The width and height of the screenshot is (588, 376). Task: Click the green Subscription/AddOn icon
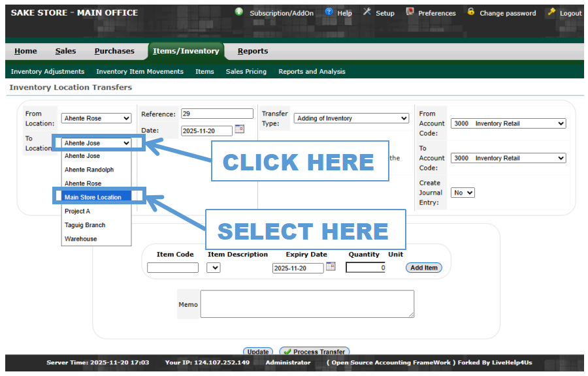pyautogui.click(x=239, y=12)
